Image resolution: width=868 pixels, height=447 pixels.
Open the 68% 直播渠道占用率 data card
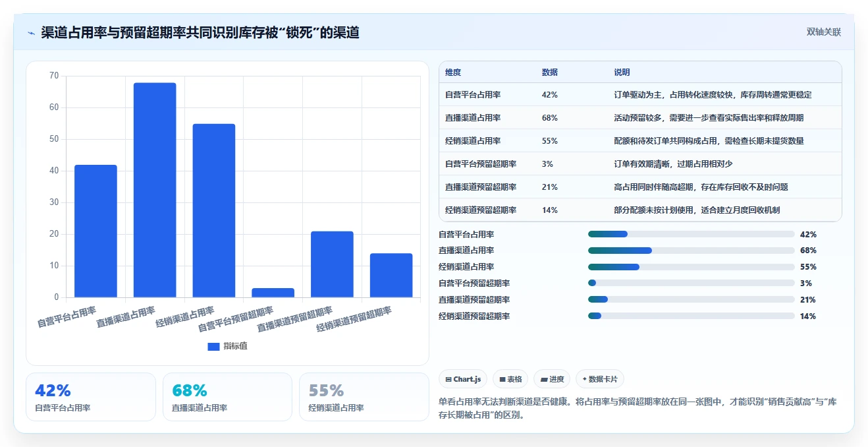[227, 397]
